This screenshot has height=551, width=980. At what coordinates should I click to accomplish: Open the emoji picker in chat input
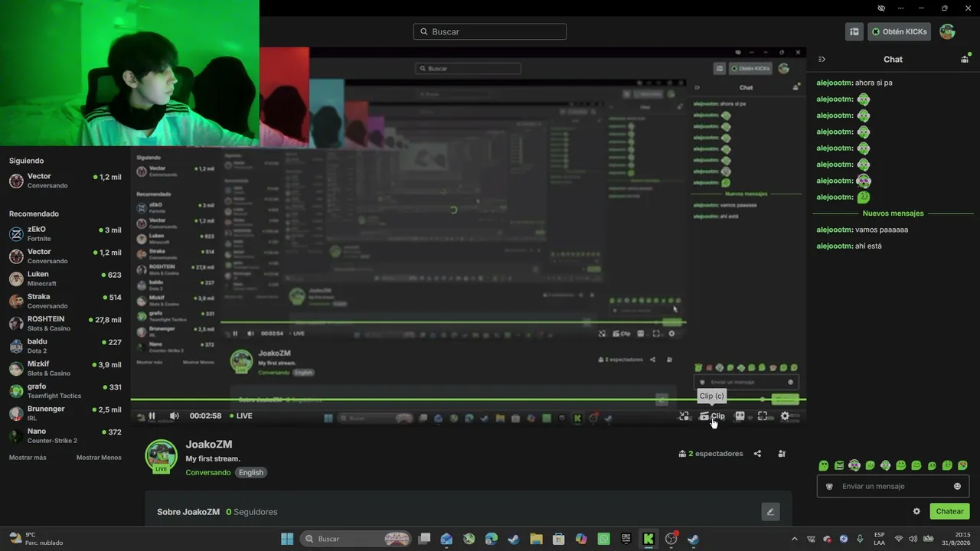957,486
